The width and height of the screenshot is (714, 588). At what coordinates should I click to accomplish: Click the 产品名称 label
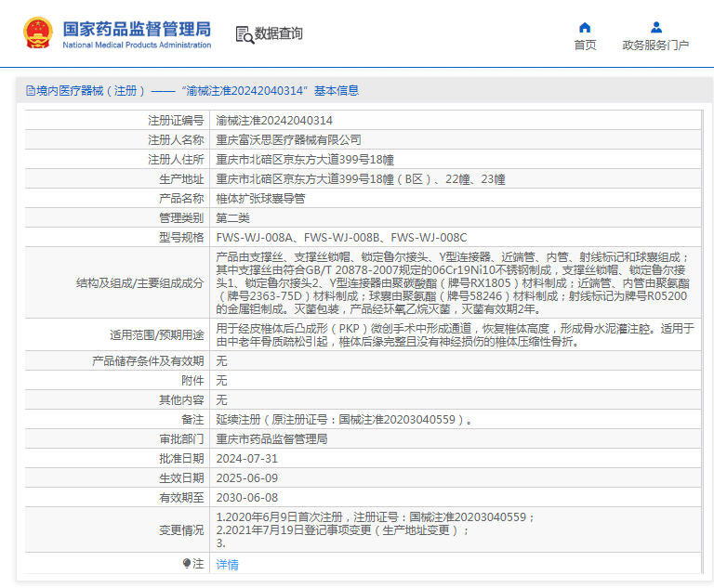(181, 199)
